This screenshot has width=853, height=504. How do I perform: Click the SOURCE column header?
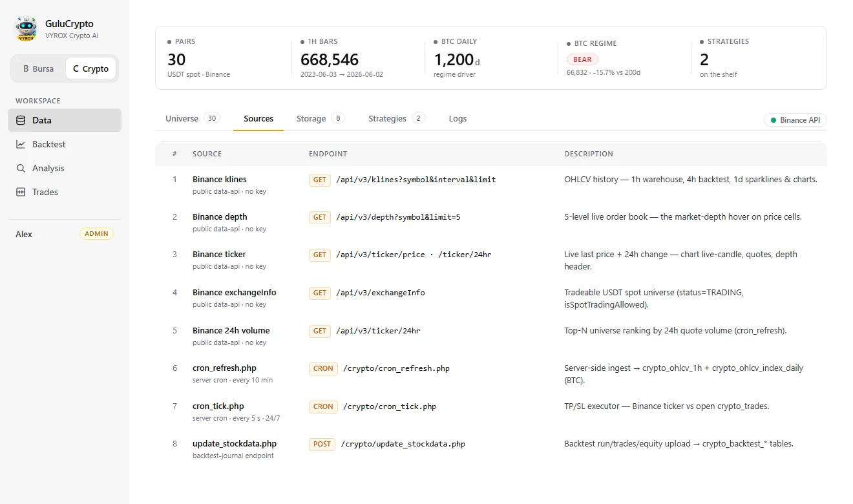[207, 154]
